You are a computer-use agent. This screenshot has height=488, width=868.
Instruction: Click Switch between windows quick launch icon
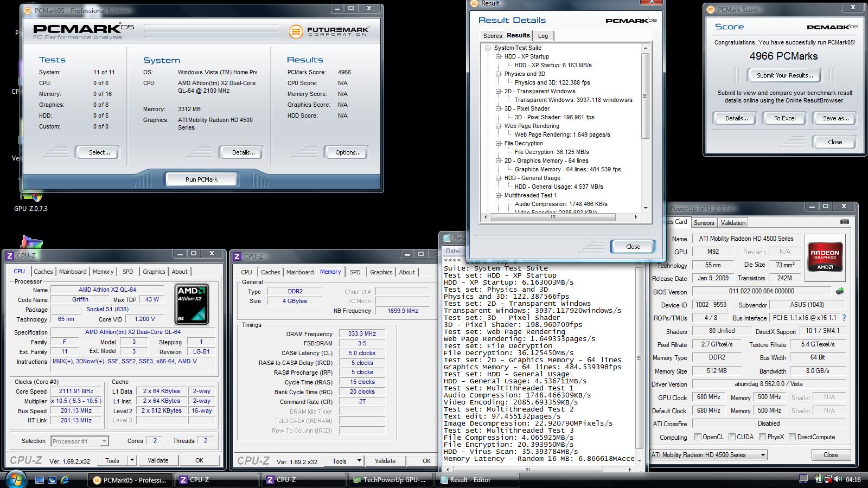click(52, 480)
